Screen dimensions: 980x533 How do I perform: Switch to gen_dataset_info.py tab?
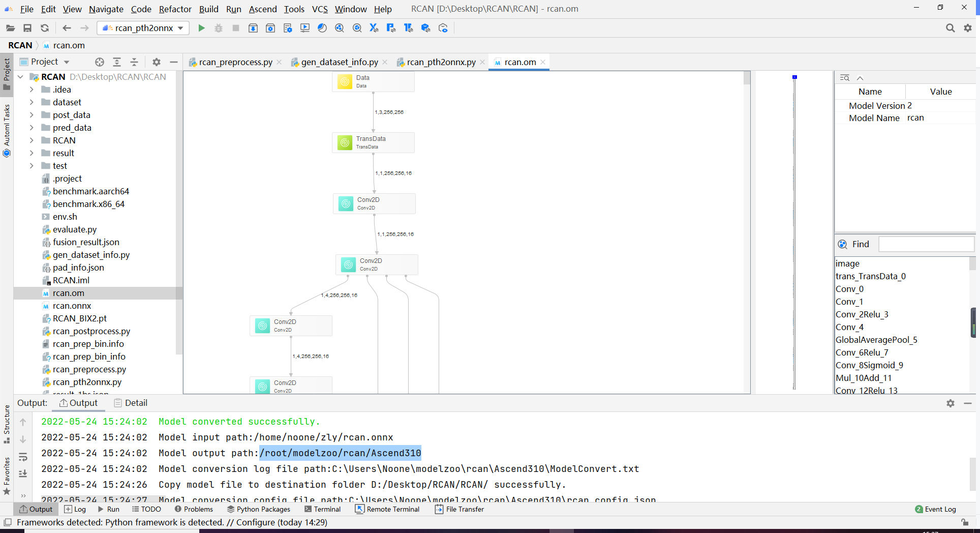point(340,62)
